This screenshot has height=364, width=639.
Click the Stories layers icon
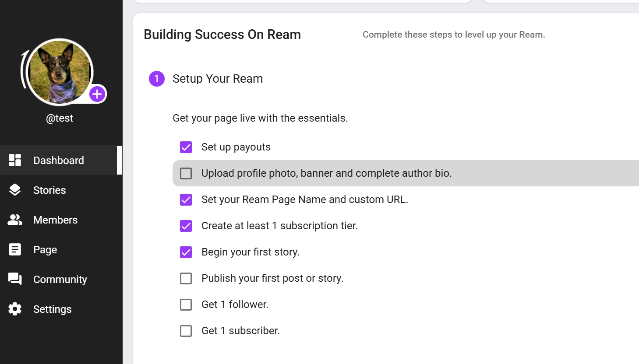click(x=15, y=190)
